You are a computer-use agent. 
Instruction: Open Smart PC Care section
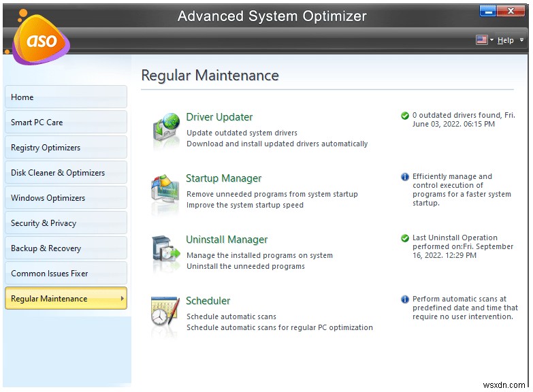[66, 122]
